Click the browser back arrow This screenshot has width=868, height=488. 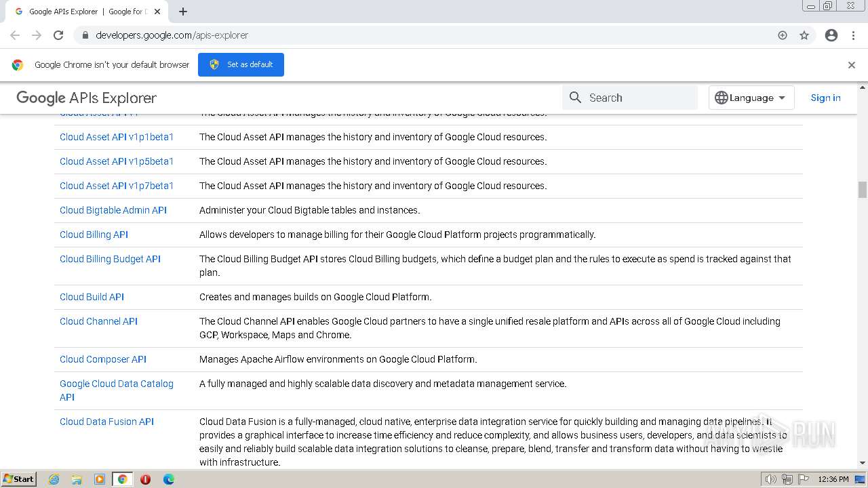click(15, 35)
